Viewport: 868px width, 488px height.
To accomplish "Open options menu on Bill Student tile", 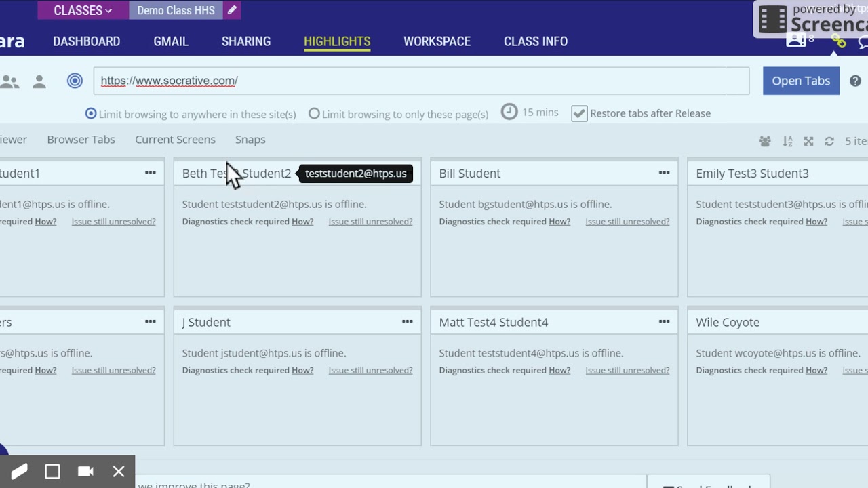I will coord(665,173).
